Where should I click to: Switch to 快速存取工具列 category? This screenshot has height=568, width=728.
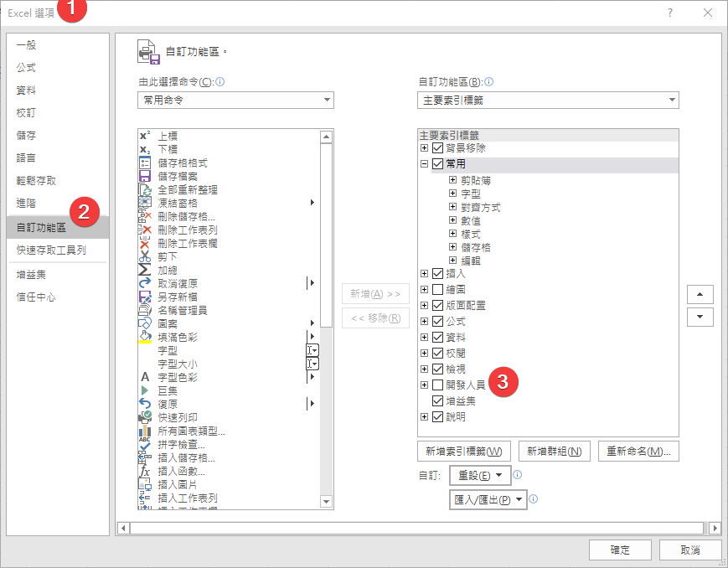tap(51, 250)
